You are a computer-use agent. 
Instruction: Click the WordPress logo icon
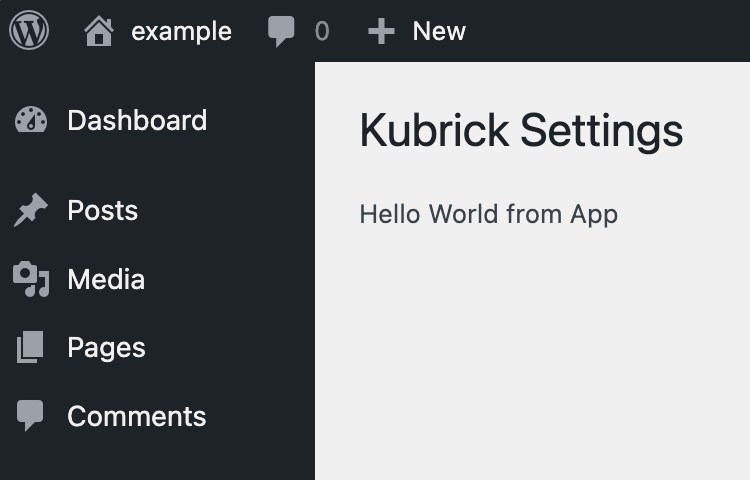29,31
